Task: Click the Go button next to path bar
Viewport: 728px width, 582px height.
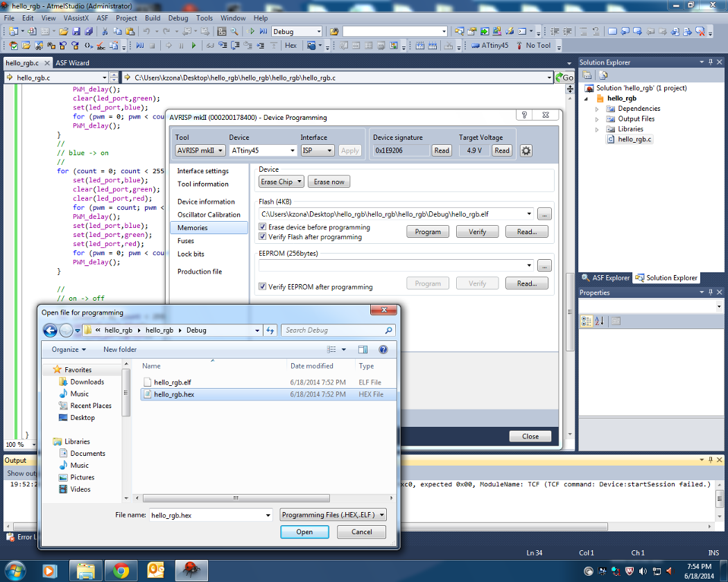Action: (564, 78)
